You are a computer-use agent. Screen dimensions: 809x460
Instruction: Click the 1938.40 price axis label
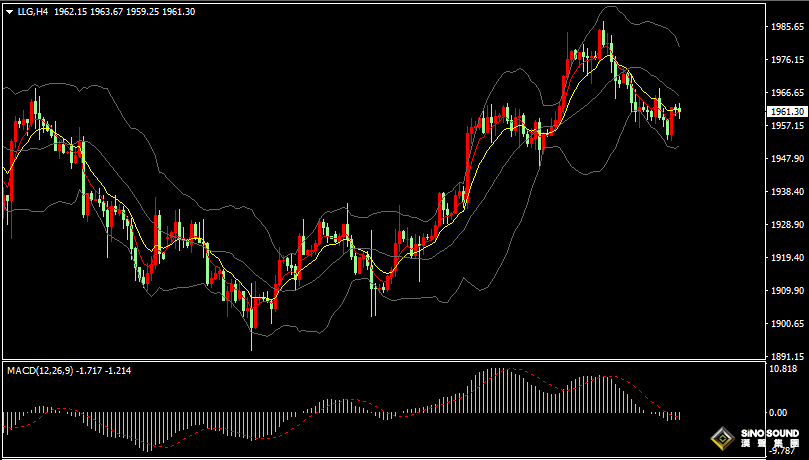pos(786,192)
